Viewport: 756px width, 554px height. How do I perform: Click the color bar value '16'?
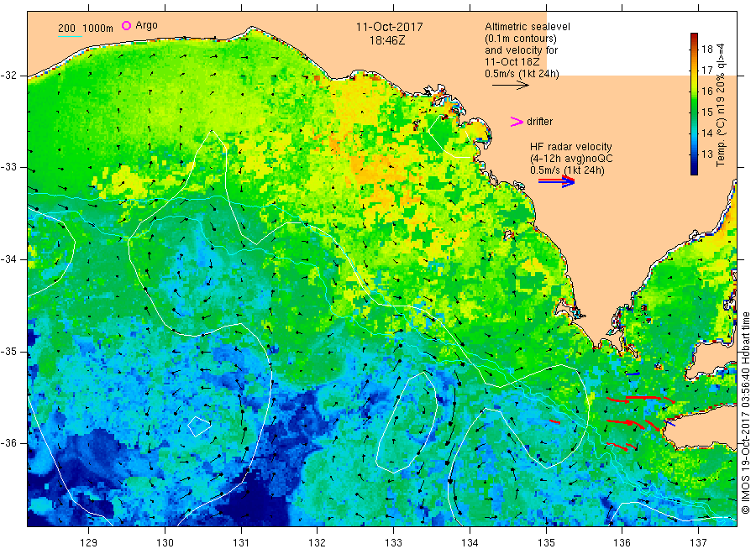(706, 91)
